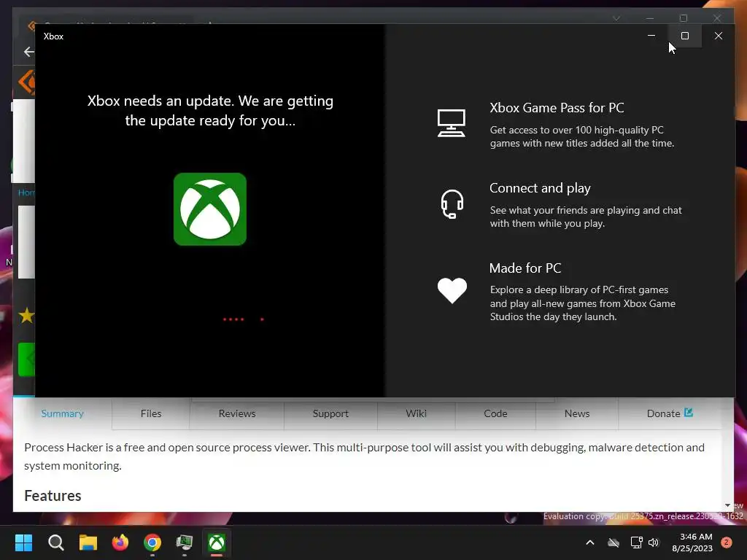
Task: Click the Process Hacker description paragraph
Action: pos(365,456)
